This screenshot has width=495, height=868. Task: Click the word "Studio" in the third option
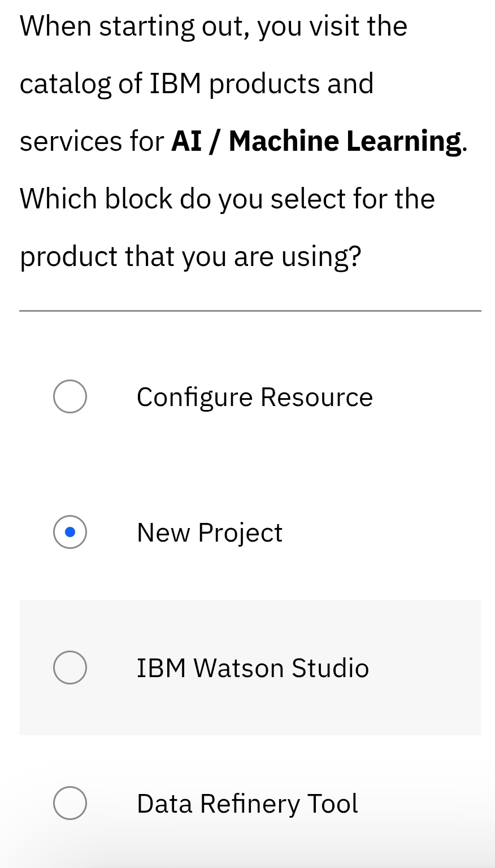330,668
